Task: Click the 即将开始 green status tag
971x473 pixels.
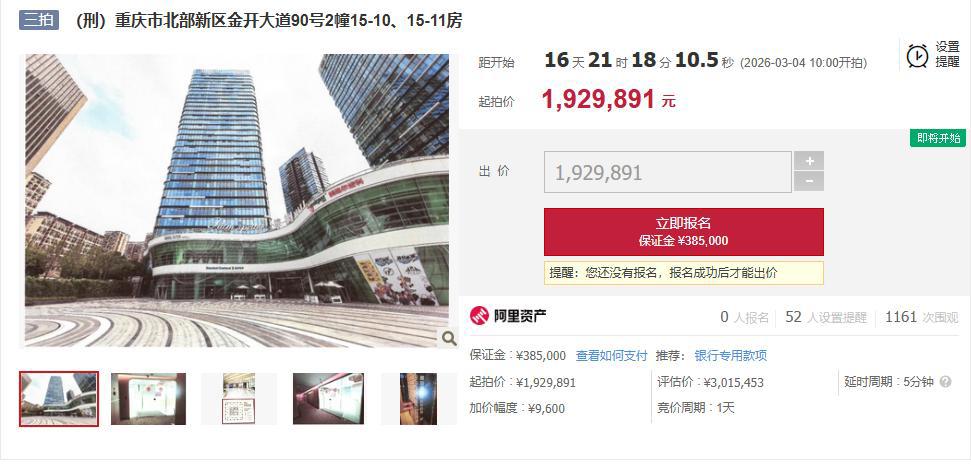Action: (x=938, y=138)
